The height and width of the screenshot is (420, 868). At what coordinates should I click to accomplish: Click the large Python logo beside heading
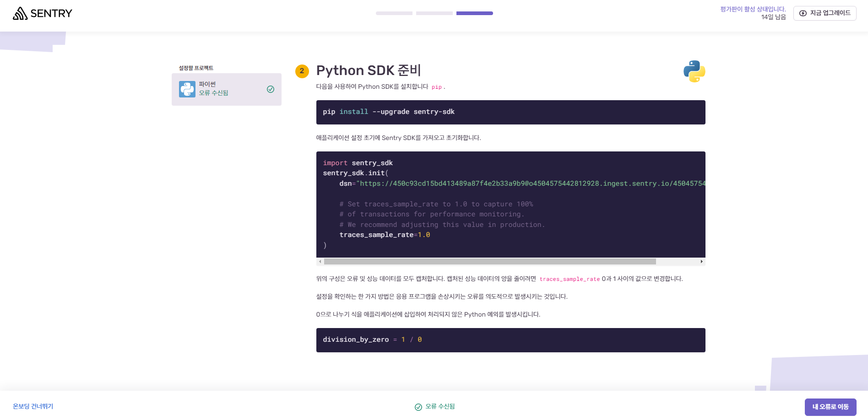pos(694,71)
